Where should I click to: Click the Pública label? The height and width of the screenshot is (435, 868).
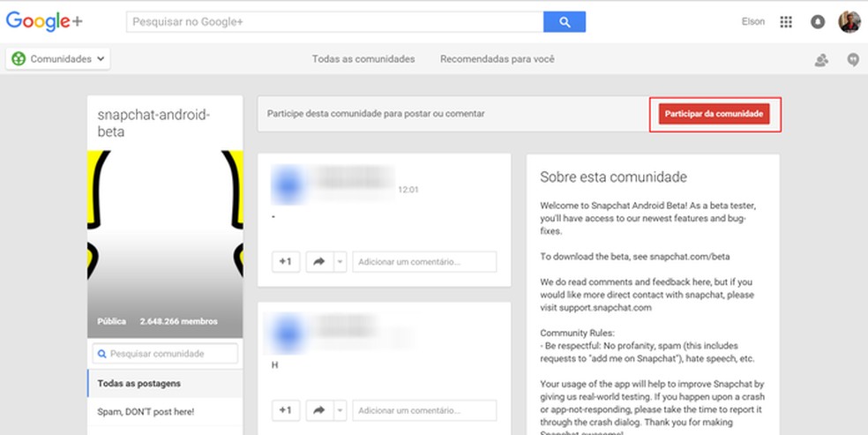tap(112, 321)
